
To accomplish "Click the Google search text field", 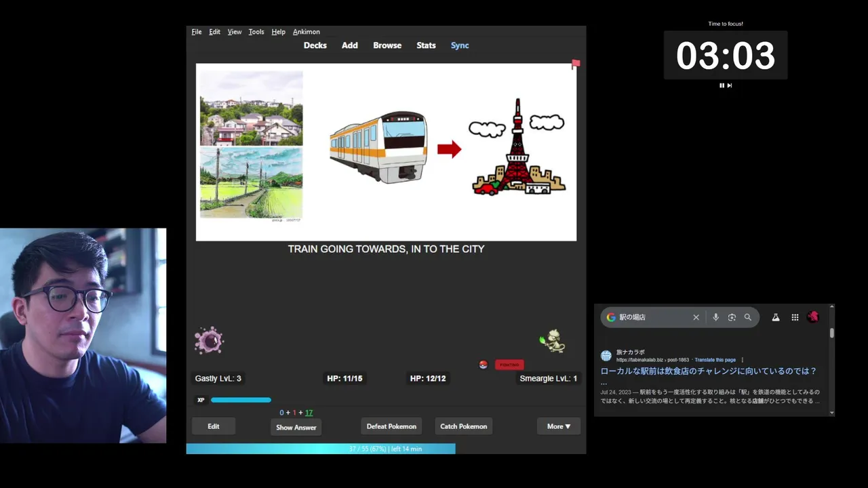I will [652, 317].
